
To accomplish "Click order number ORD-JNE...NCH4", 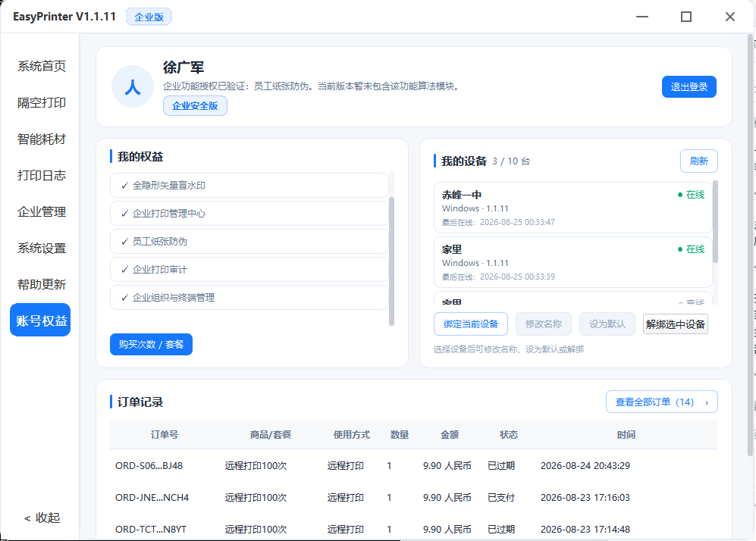I will [152, 498].
